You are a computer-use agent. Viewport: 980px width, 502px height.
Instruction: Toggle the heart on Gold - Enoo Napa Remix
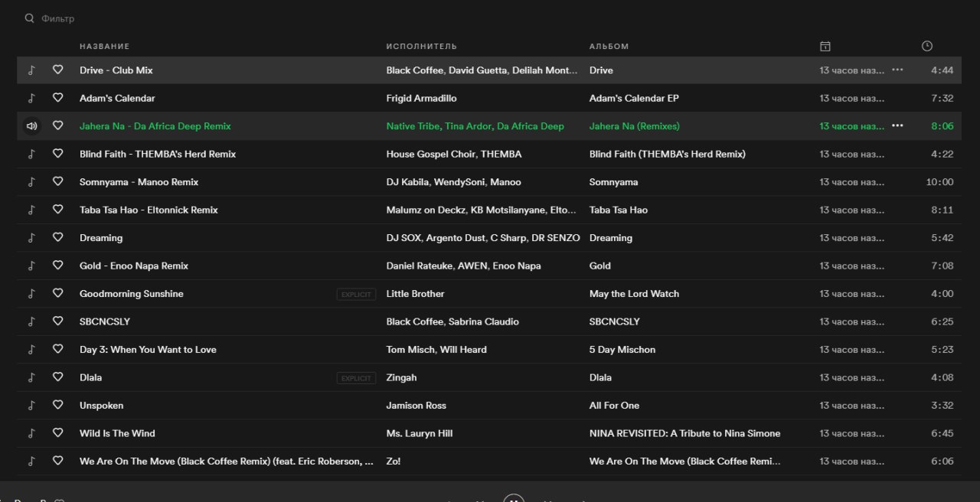(x=57, y=265)
